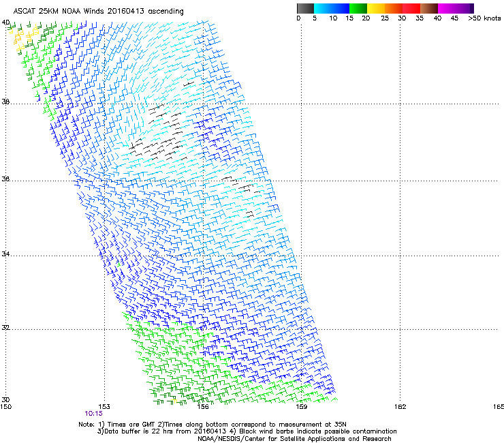Click the red 30-35 knots legend swatch
The width and height of the screenshot is (504, 443).
point(411,8)
